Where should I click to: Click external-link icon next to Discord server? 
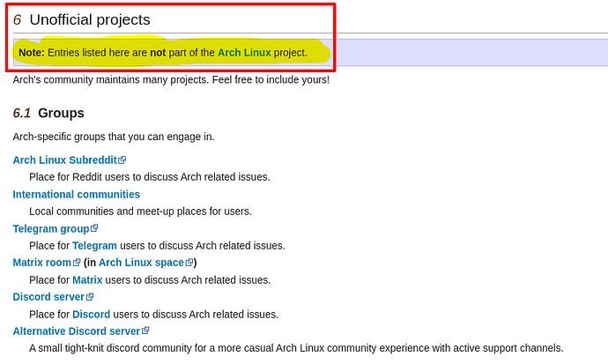90,296
